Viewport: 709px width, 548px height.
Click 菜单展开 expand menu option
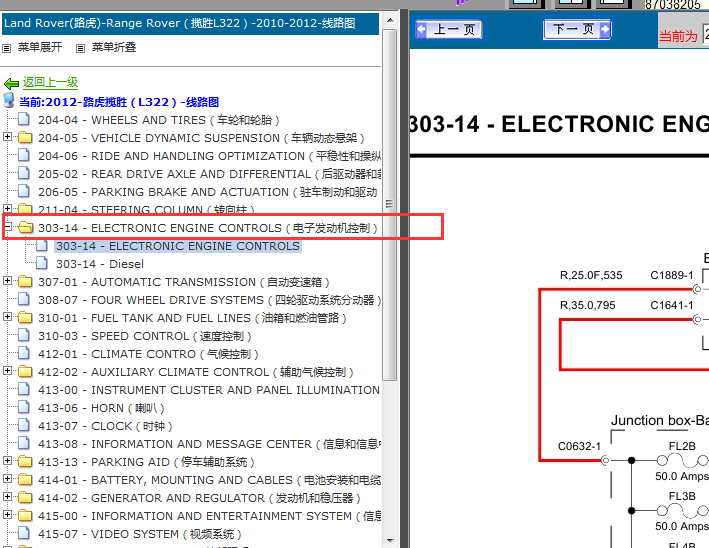click(x=40, y=47)
